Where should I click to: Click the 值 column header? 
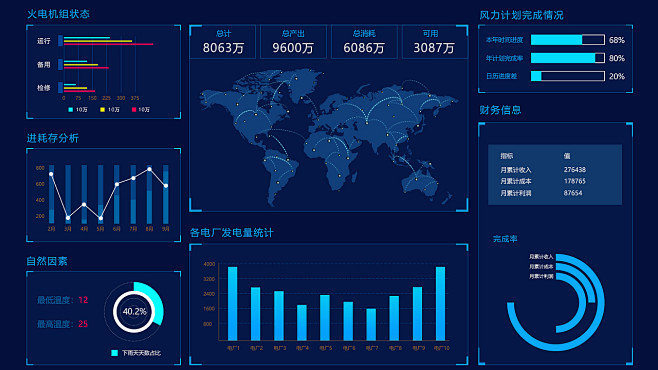[x=567, y=156]
